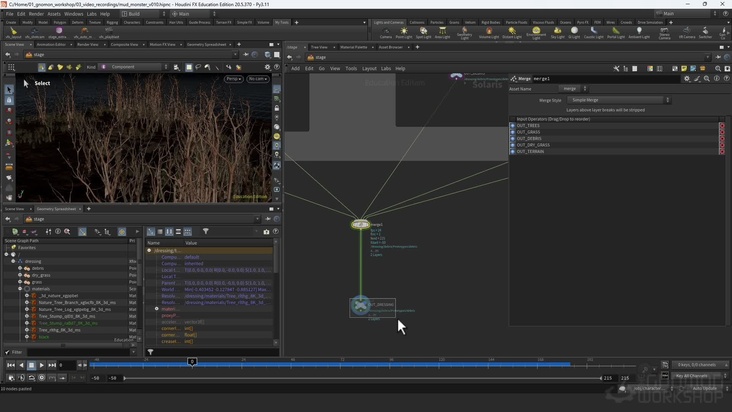Run the stage_extra shelf tool
The height and width of the screenshot is (412, 732).
pyautogui.click(x=58, y=33)
